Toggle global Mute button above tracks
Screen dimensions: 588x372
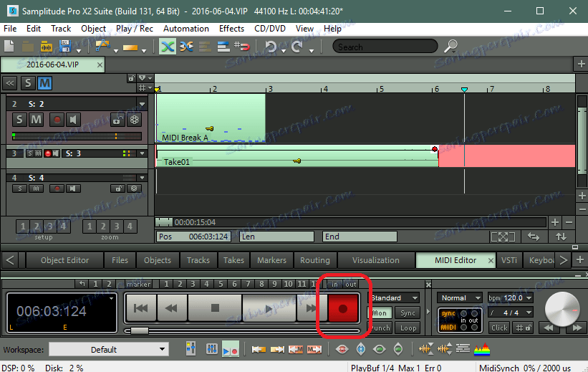click(x=44, y=83)
